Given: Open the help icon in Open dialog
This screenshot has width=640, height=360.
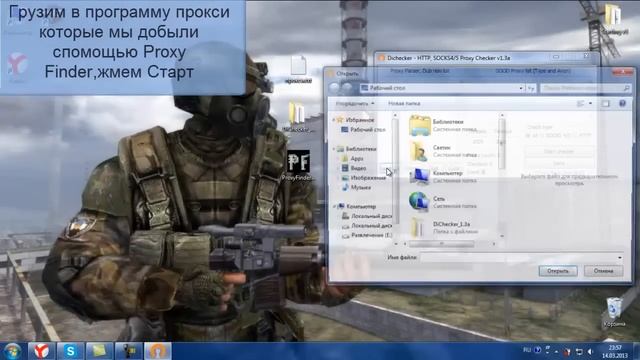Looking at the screenshot, I should point(622,104).
